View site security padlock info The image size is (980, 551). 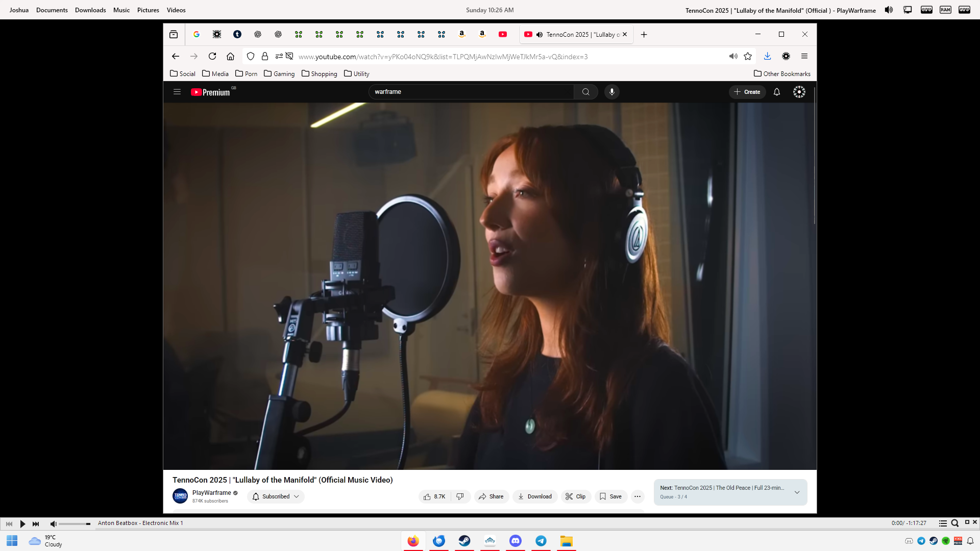(x=265, y=56)
